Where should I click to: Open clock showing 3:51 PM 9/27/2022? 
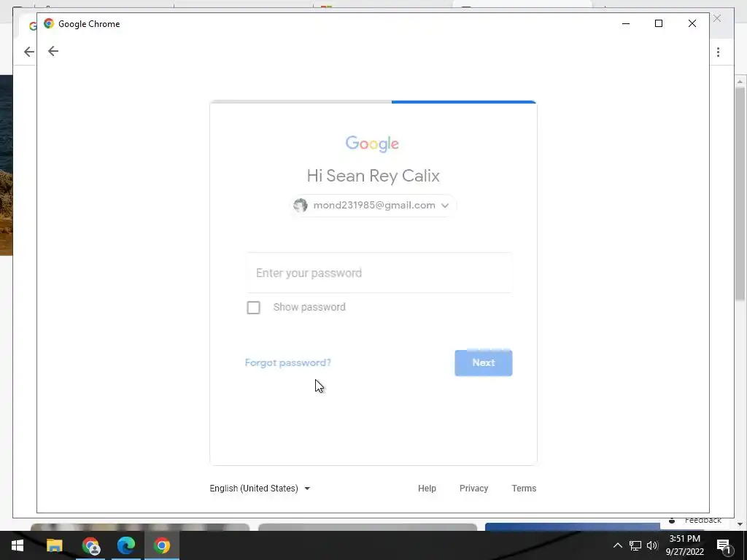684,545
